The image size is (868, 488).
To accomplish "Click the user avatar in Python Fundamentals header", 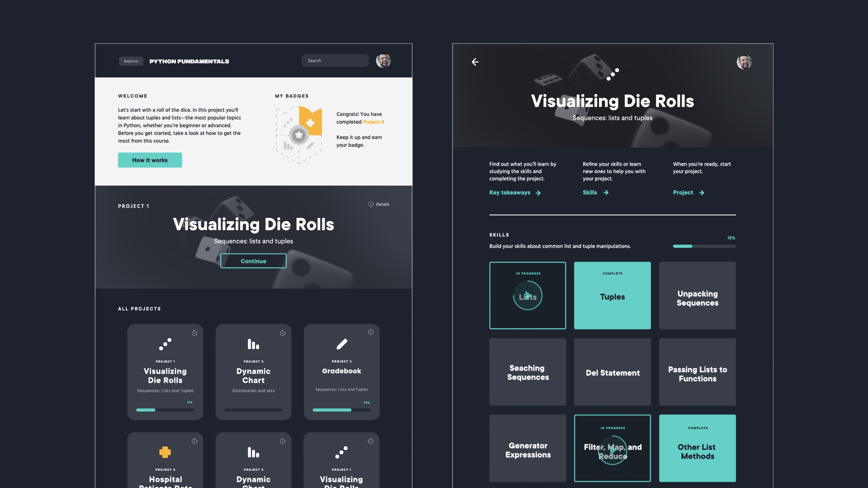I will point(383,61).
